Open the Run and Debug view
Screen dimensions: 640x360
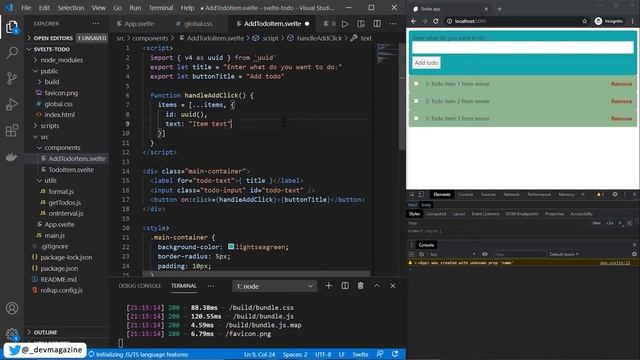12,104
